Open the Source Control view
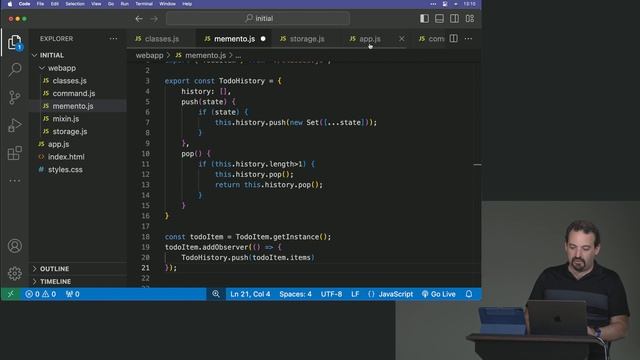This screenshot has height=360, width=640. tap(15, 97)
